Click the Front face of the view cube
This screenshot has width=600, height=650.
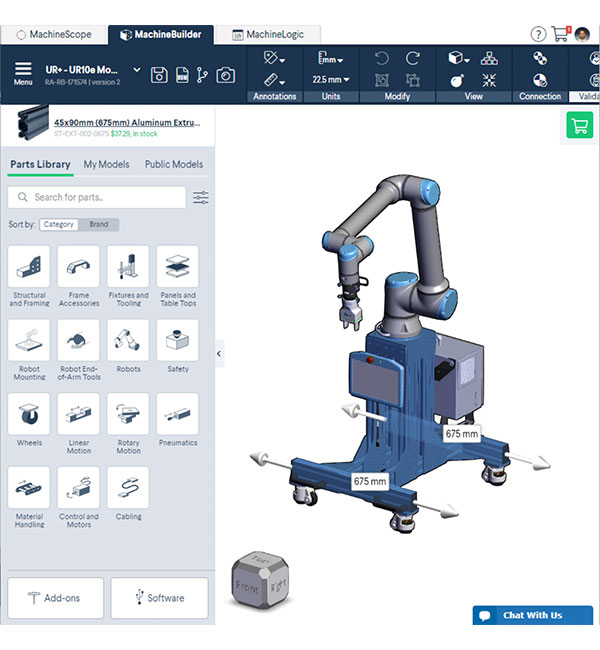point(248,587)
